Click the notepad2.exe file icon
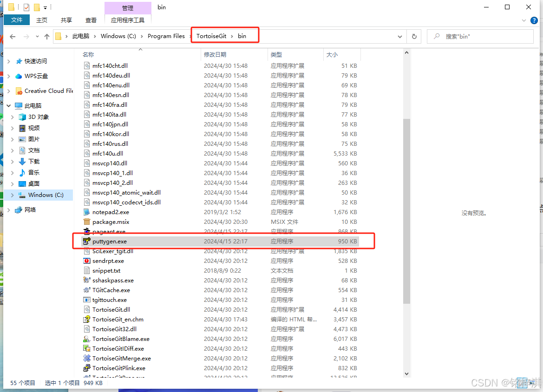543x392 pixels. pos(86,212)
